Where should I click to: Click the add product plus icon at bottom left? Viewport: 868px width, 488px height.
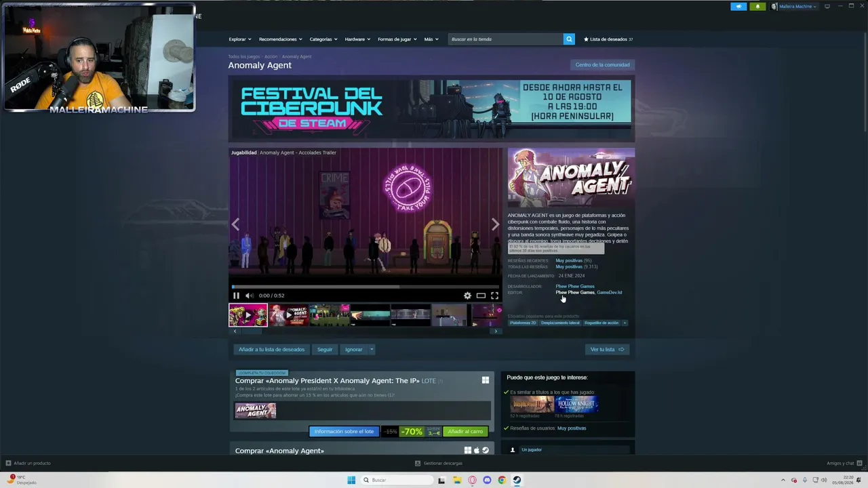[x=8, y=463]
